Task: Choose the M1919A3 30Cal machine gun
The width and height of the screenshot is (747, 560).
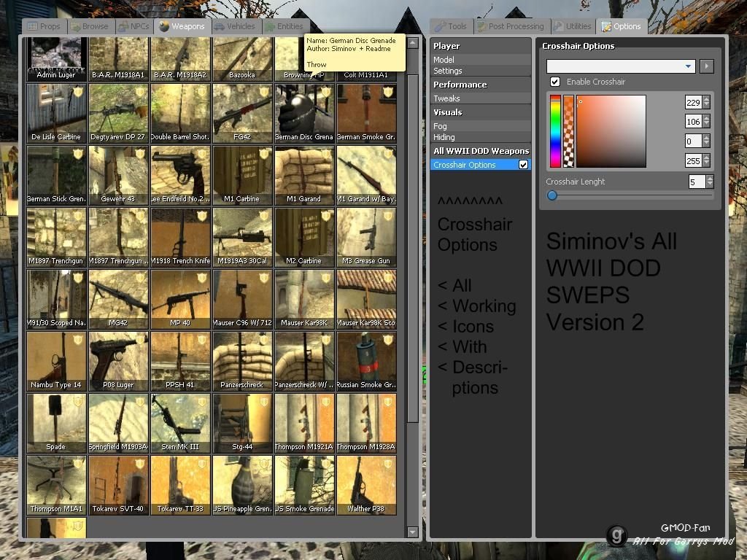Action: pos(242,237)
